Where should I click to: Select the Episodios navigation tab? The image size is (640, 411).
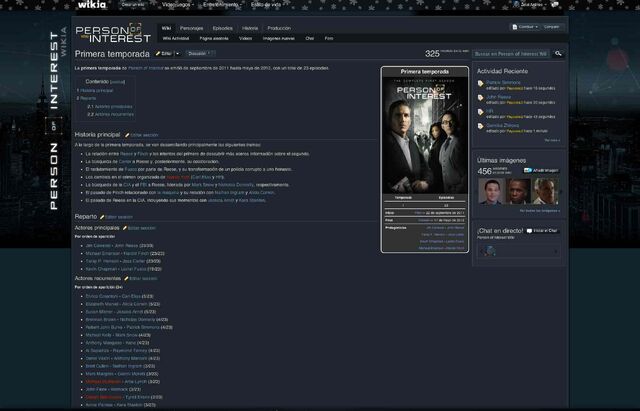pyautogui.click(x=222, y=28)
